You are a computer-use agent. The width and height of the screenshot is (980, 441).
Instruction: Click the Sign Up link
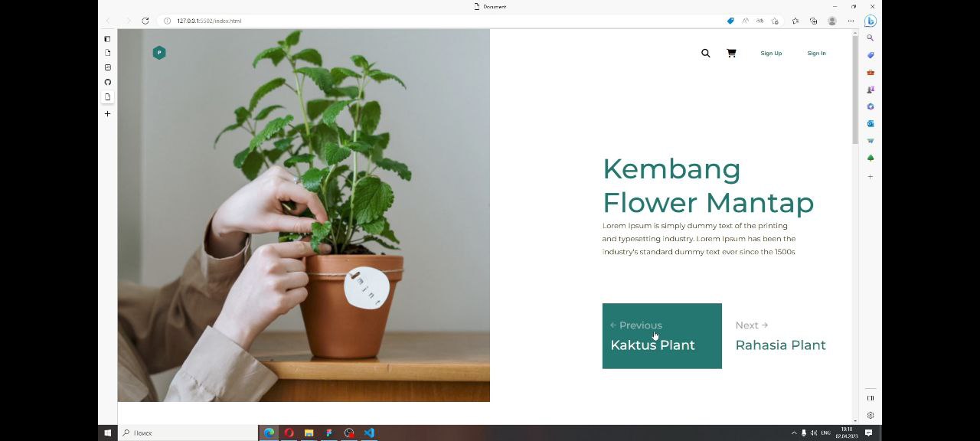pos(771,54)
